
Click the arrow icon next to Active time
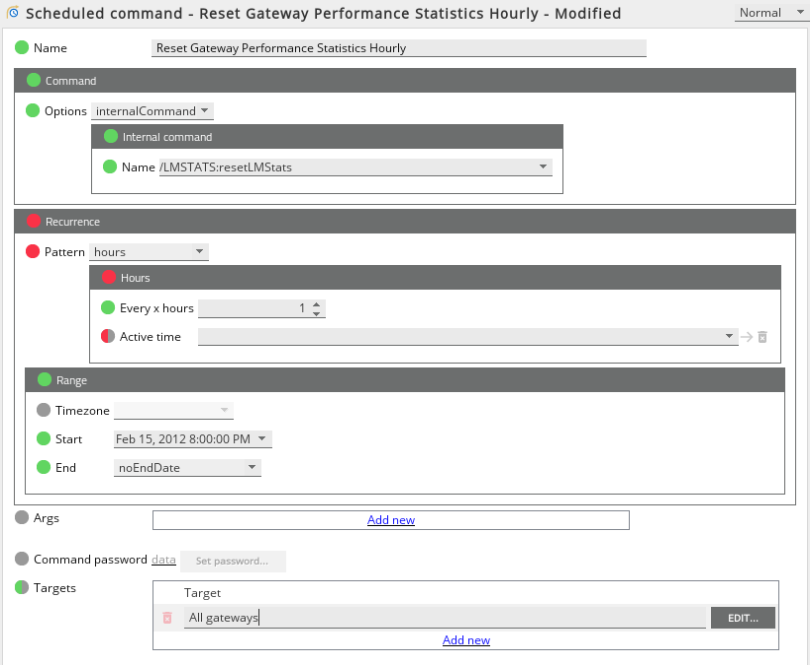(x=746, y=337)
